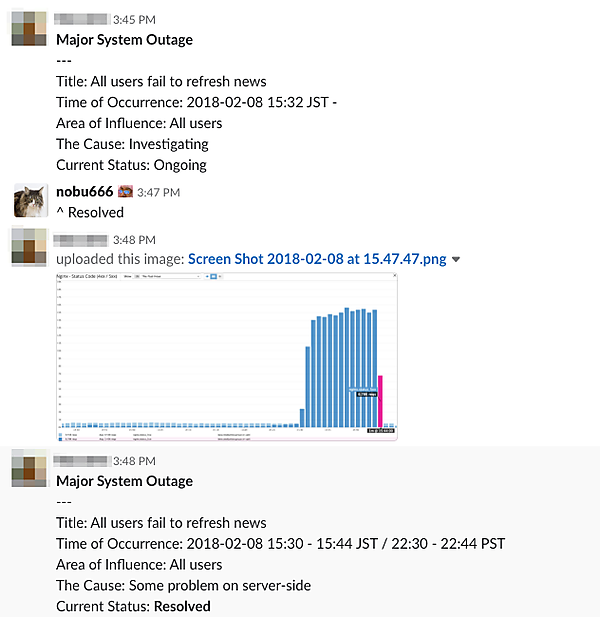Screen dimensions: 600x617
Task: Click blurred username above uploaded image
Action: [x=80, y=240]
